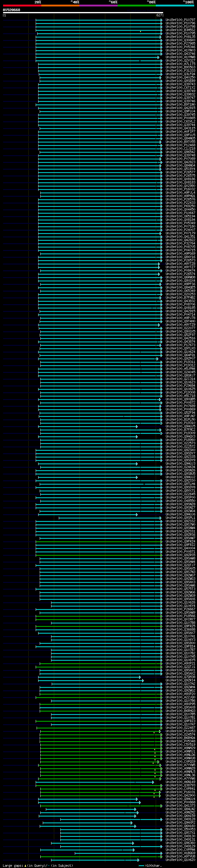Viewport: 197px width, 868px height.
Task: Click label UniRef100_C0PQS9
Action: coord(180,761)
